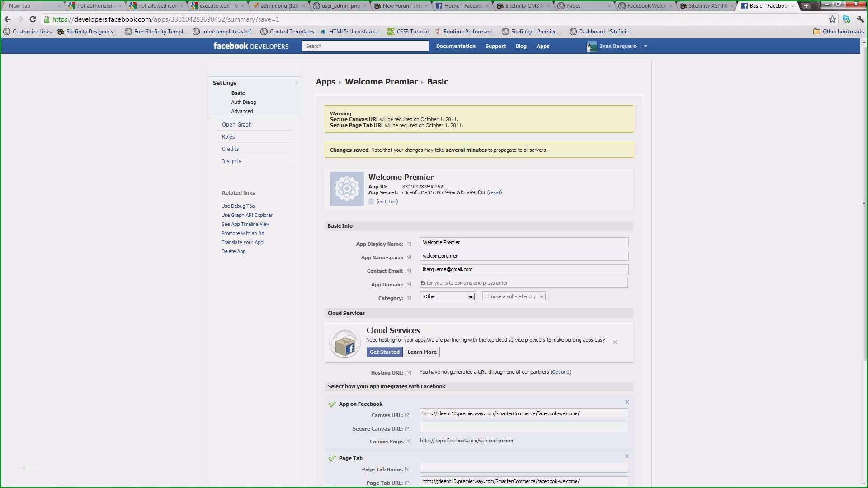
Task: Reload the page with refresh icon
Action: [x=33, y=19]
